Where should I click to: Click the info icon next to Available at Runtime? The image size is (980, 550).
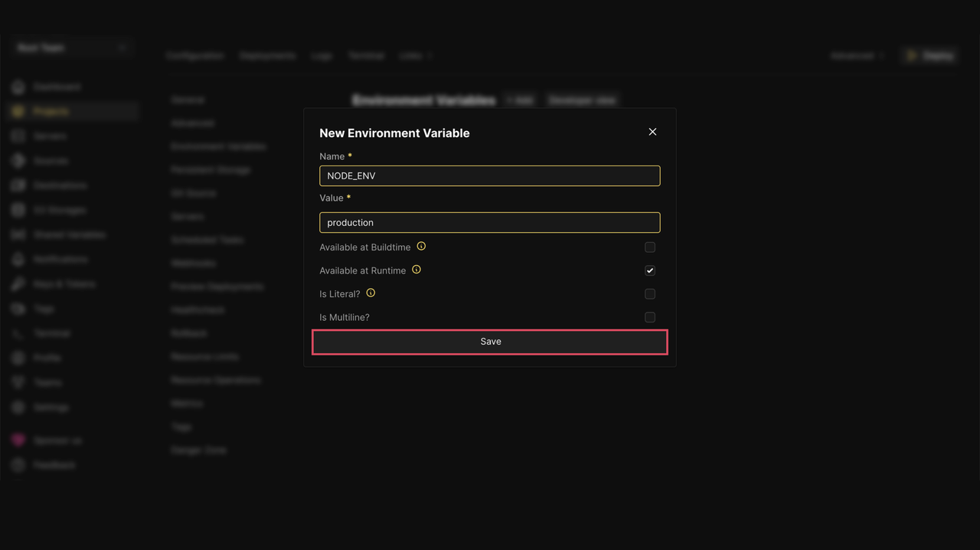pos(416,270)
